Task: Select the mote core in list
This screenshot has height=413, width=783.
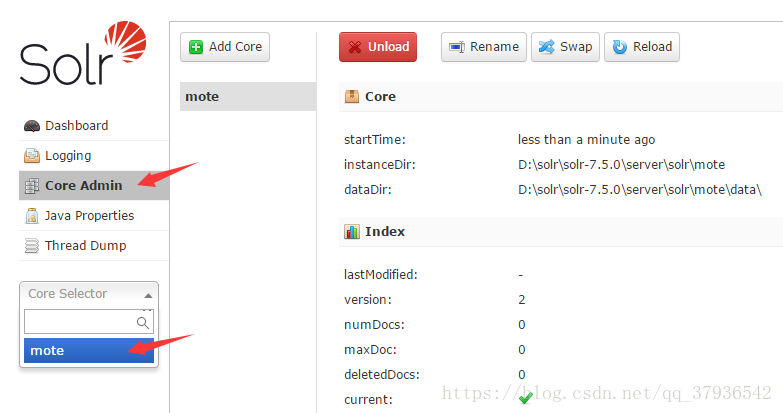Action: tap(247, 97)
